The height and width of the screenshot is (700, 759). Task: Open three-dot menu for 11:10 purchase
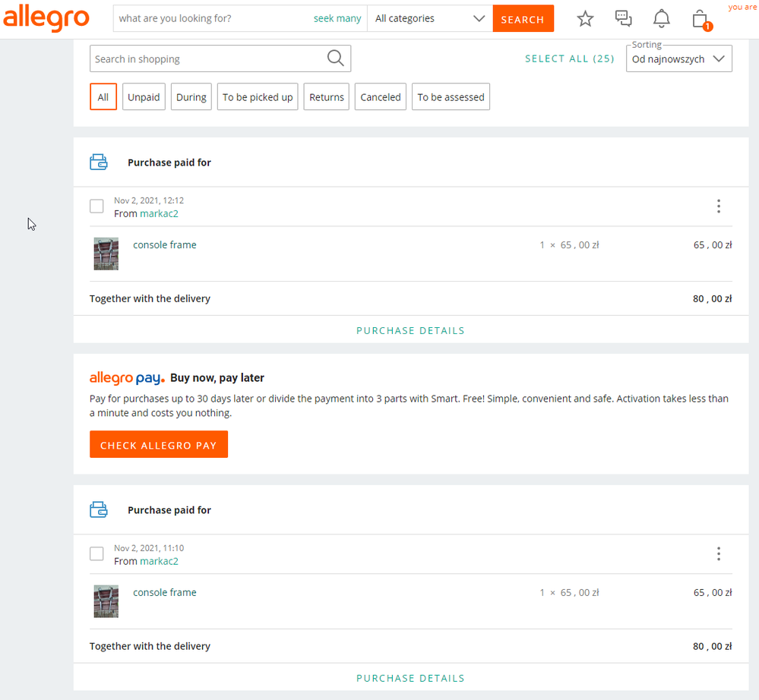[718, 553]
